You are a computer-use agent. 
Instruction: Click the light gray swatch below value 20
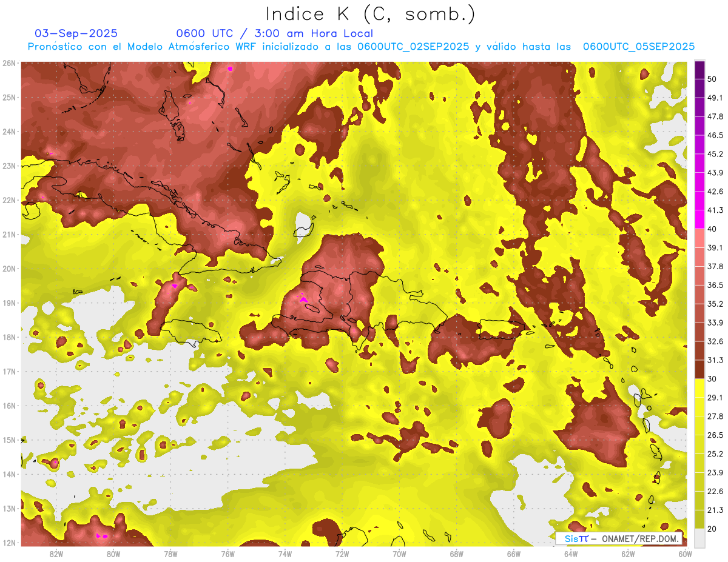click(x=700, y=537)
